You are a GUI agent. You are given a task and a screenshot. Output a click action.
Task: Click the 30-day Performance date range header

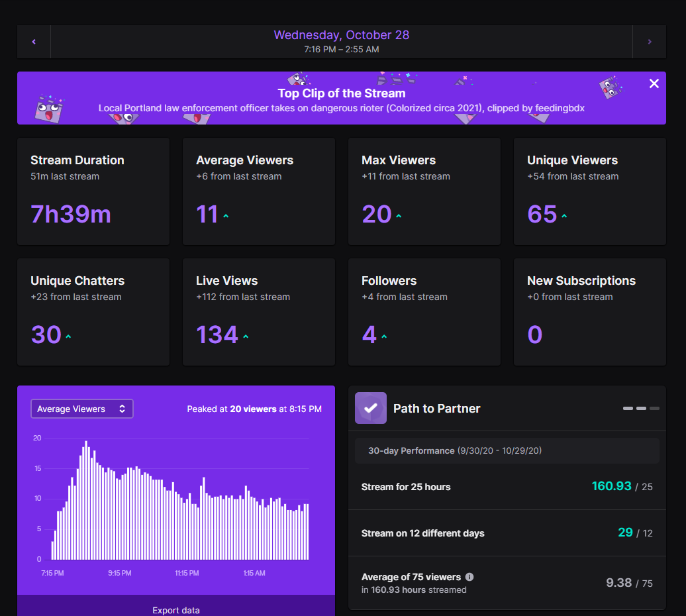pos(507,450)
